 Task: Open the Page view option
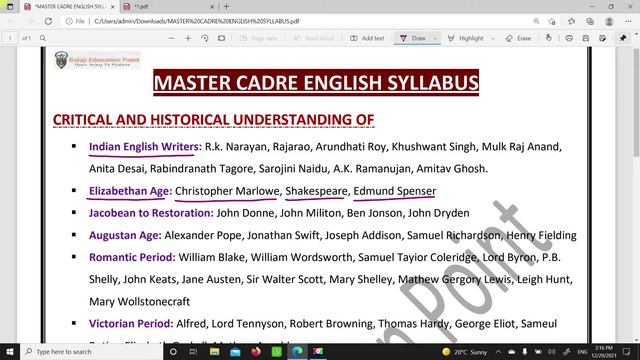258,38
